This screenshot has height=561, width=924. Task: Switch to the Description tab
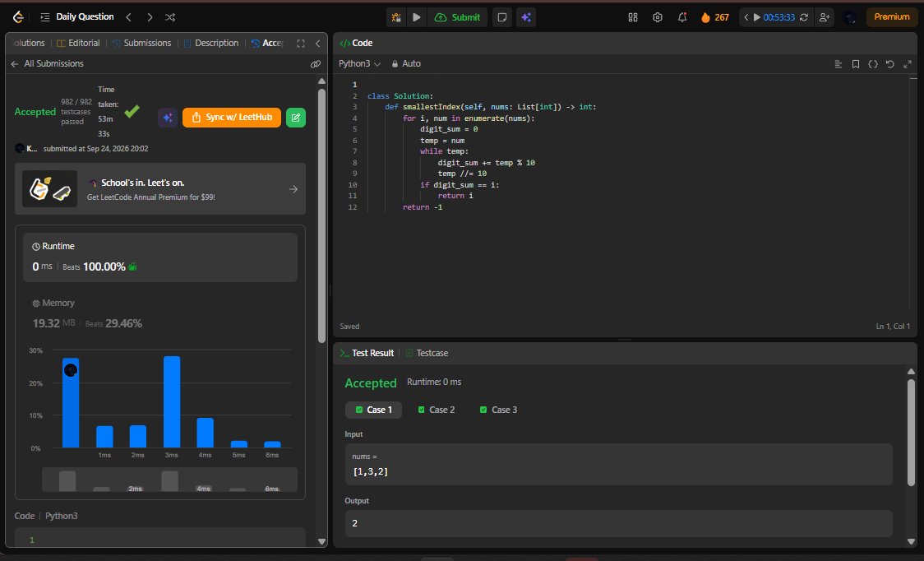211,43
